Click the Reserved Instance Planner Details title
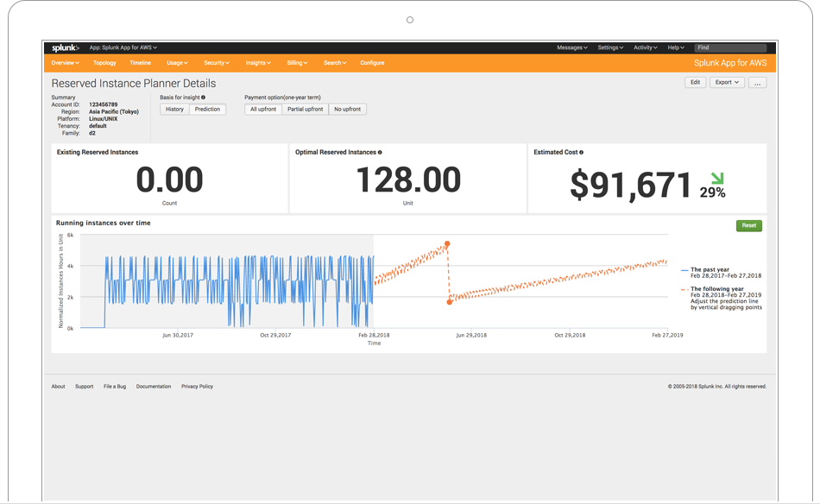Screen dimensions: 820x504 coord(133,84)
